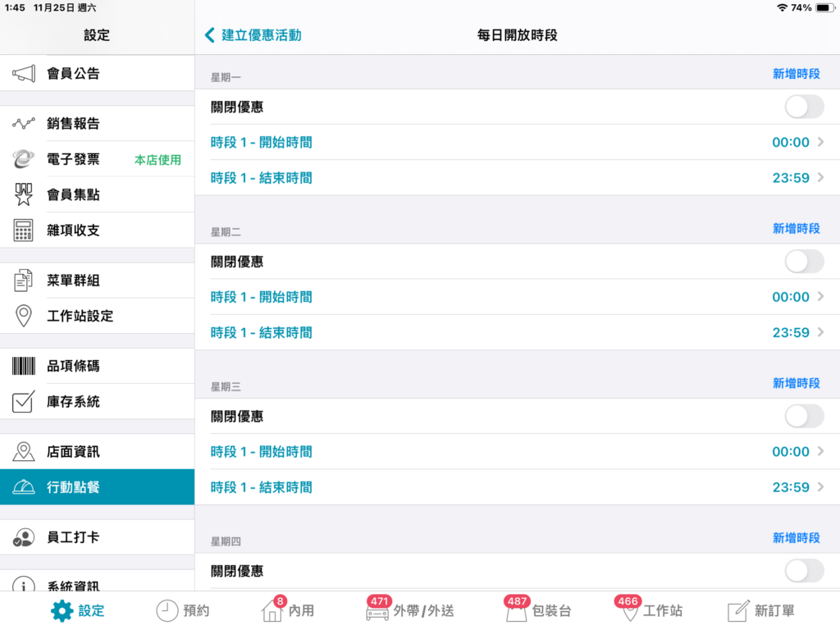Select 店面資訊 menu label

(73, 452)
